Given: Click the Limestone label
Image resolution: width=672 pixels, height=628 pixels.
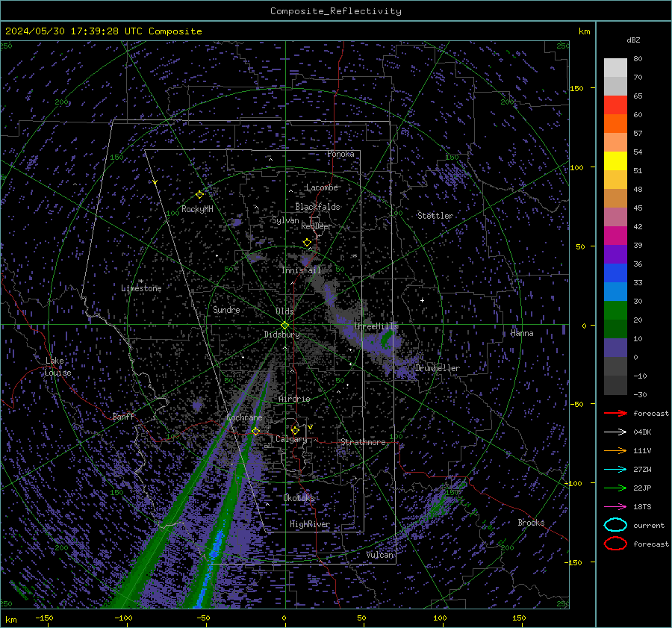Looking at the screenshot, I should tap(141, 288).
